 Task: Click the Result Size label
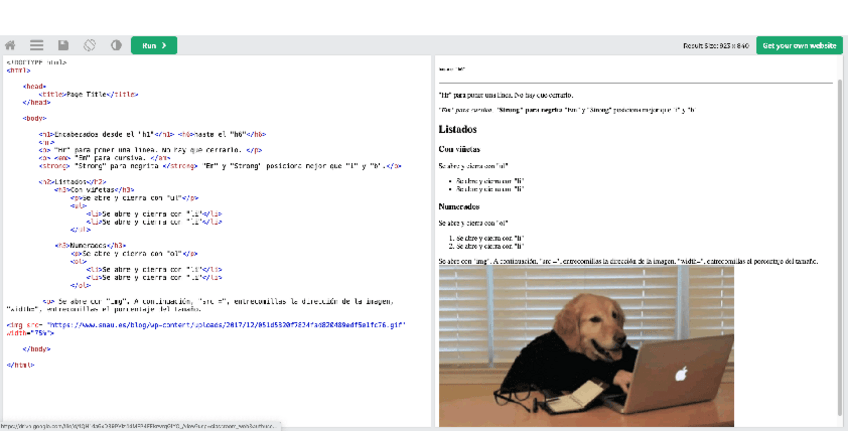tap(715, 45)
